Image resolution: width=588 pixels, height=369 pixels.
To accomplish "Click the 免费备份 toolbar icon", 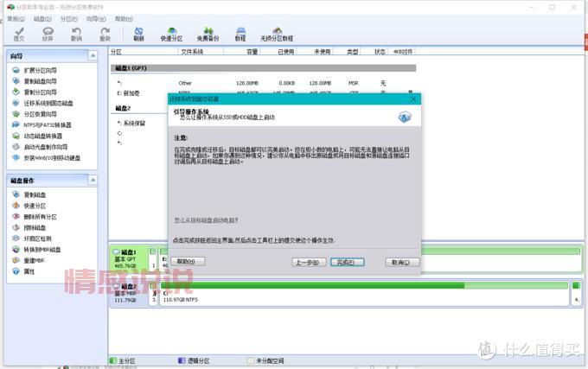I will 208,33.
